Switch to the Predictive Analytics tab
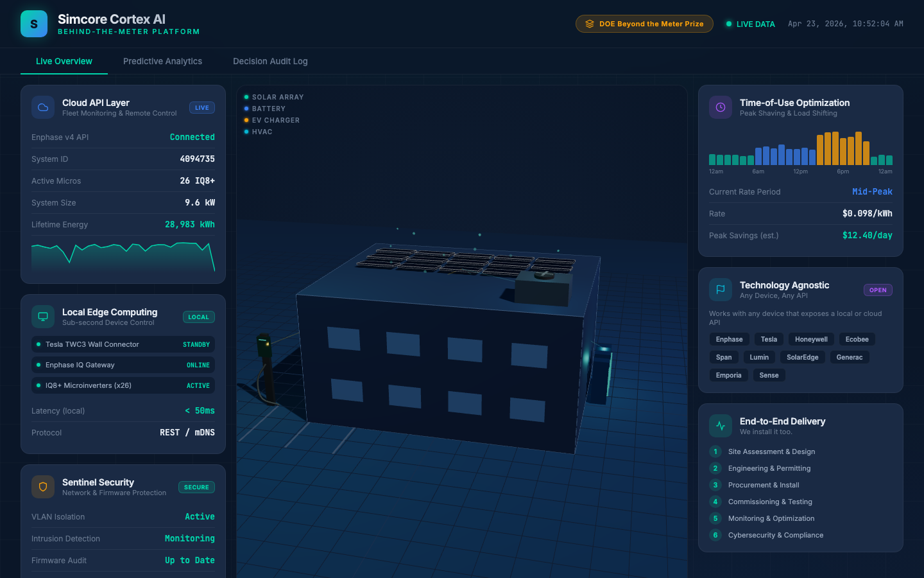This screenshot has height=578, width=924. [162, 61]
